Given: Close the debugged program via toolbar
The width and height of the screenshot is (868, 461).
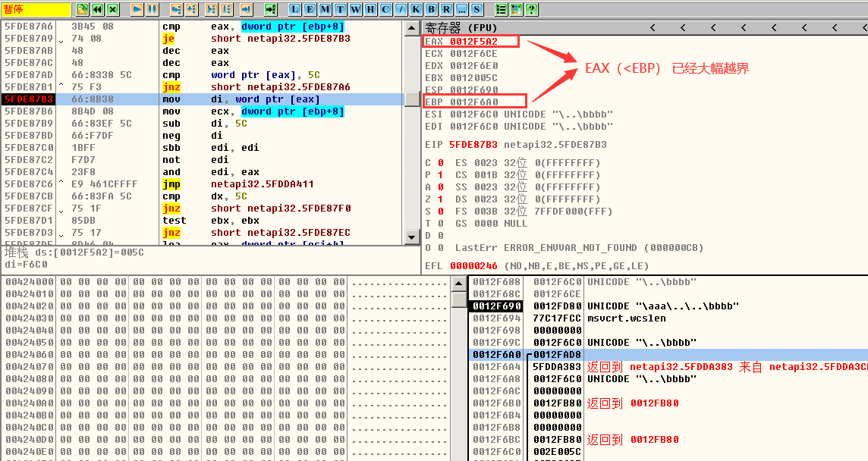Looking at the screenshot, I should [112, 9].
